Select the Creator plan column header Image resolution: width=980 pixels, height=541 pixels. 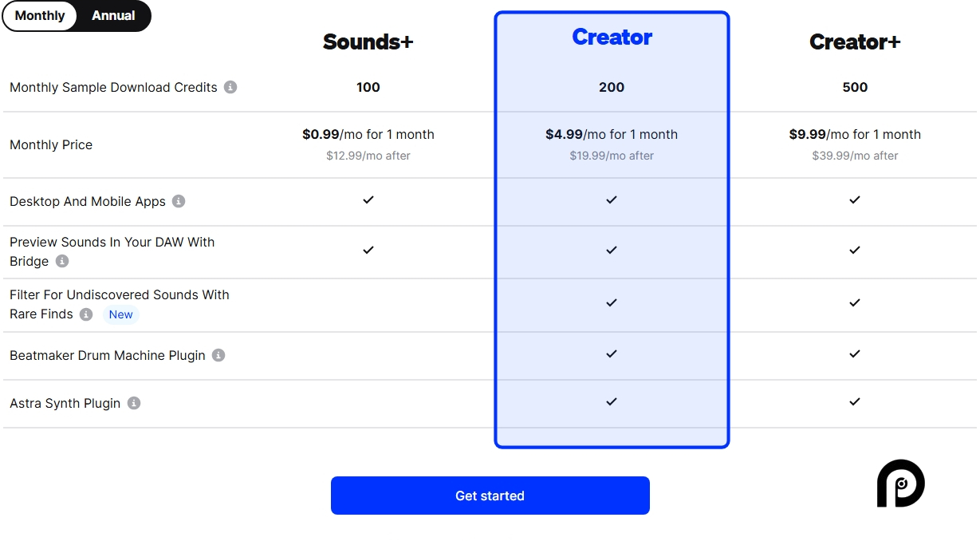tap(611, 37)
